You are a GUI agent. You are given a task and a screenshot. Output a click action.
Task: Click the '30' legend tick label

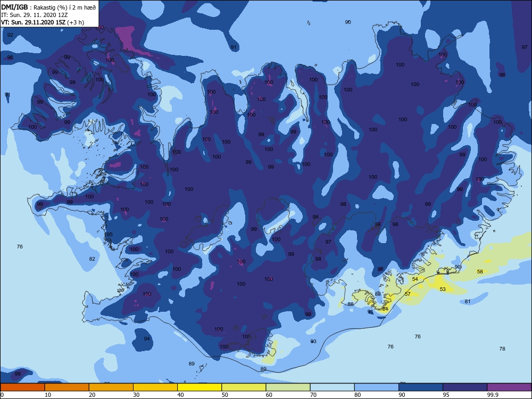136,395
